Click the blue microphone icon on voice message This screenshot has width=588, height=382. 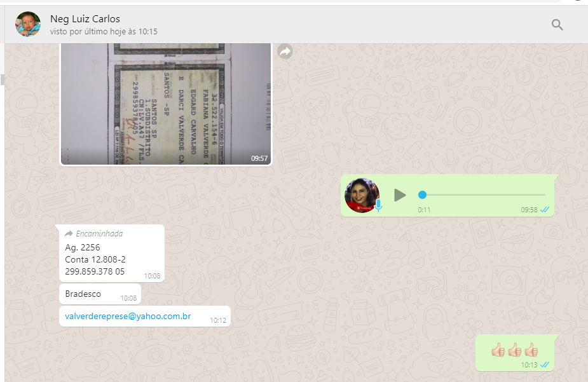coord(378,205)
